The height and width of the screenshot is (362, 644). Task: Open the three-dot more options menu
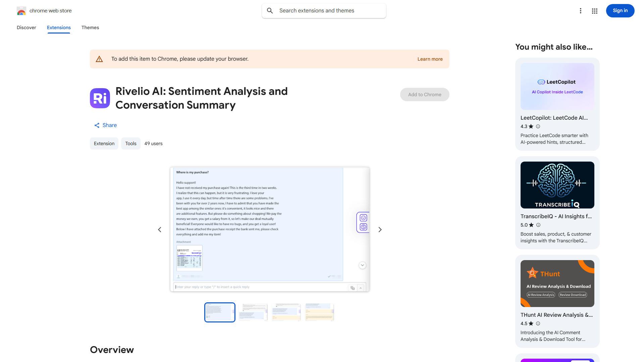point(581,11)
